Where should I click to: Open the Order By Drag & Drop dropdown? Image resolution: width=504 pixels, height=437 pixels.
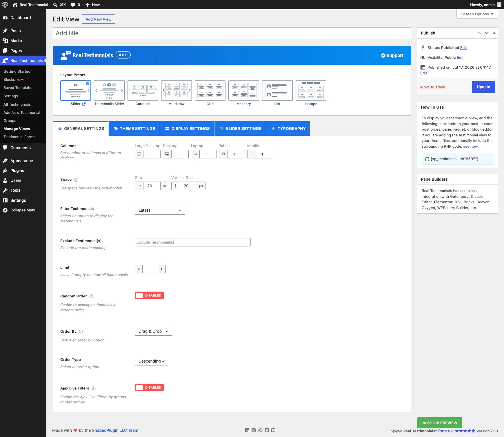click(x=153, y=331)
